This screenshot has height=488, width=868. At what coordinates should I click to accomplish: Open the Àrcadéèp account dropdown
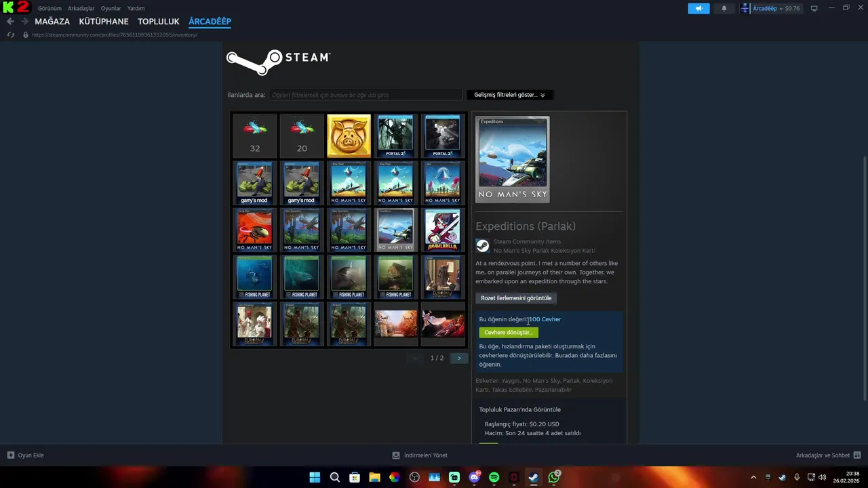click(x=770, y=8)
